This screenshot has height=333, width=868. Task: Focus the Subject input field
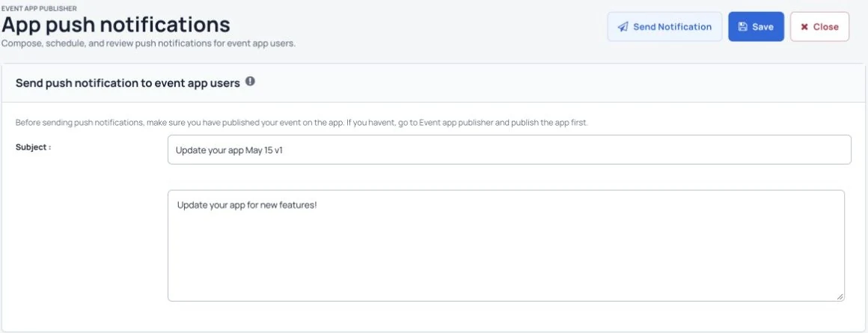510,150
